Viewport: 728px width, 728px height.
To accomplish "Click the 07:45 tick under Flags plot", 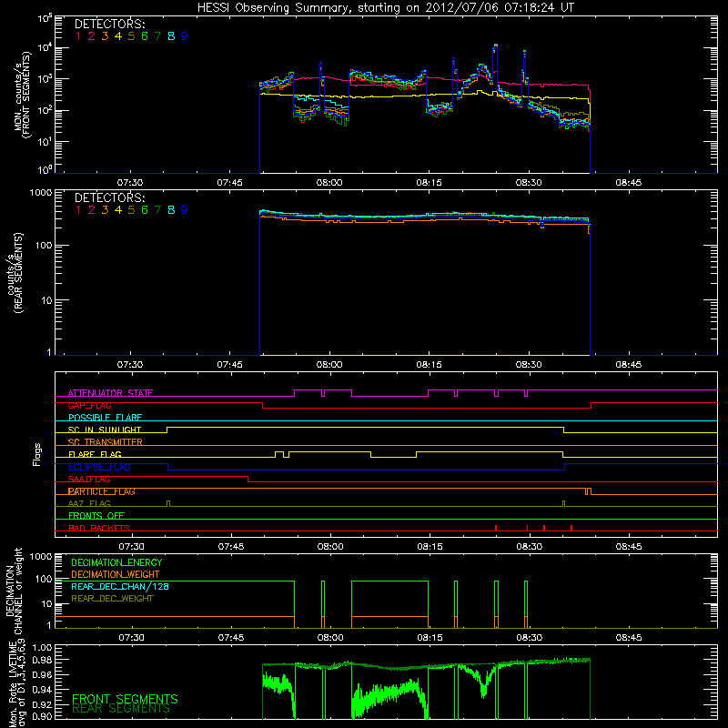I will pos(231,547).
